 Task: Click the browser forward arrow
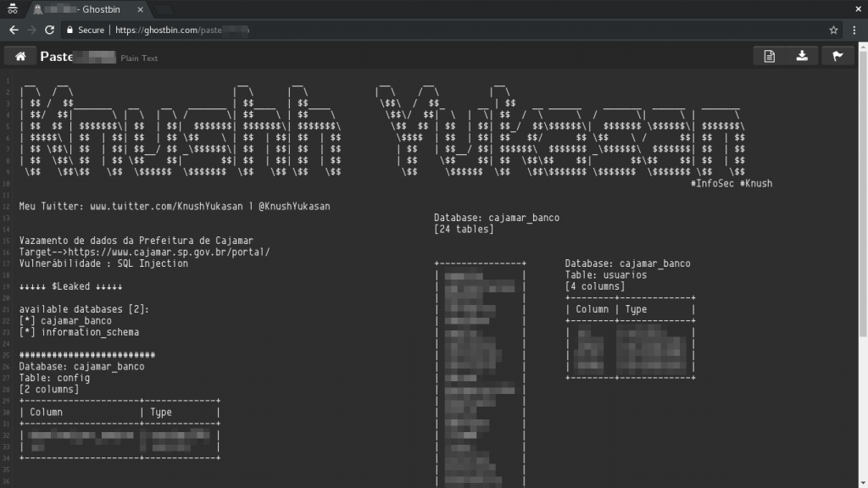click(31, 30)
